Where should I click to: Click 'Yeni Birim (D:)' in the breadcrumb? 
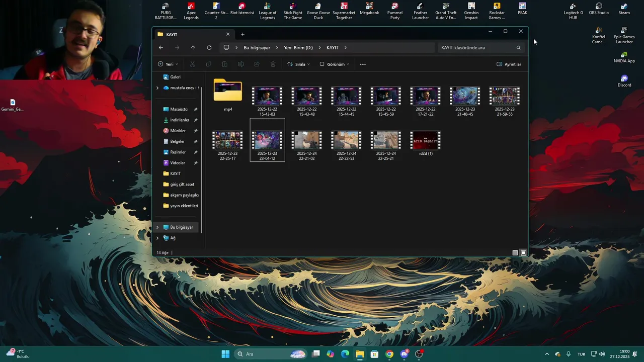click(x=298, y=48)
